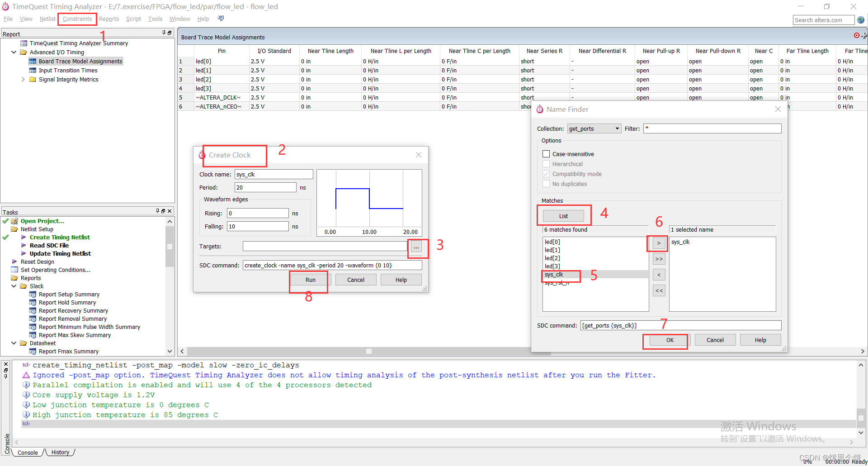Toggle the Compatibility mode checkbox
Image resolution: width=868 pixels, height=466 pixels.
coord(546,174)
